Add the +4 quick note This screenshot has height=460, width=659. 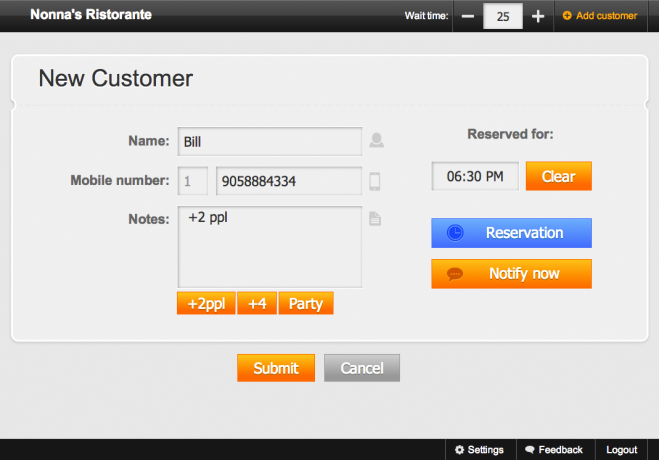pyautogui.click(x=257, y=304)
